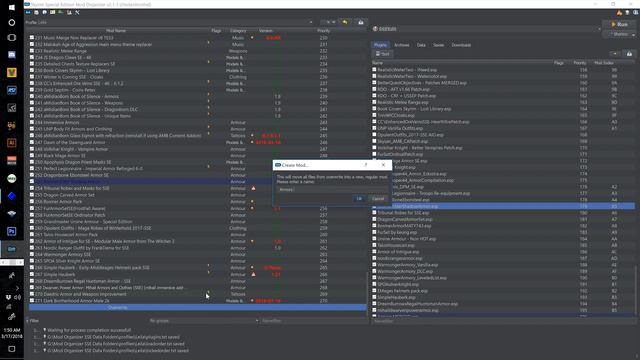640x360 pixels.
Task: Switch to the Downloads tab
Action: [x=461, y=45]
